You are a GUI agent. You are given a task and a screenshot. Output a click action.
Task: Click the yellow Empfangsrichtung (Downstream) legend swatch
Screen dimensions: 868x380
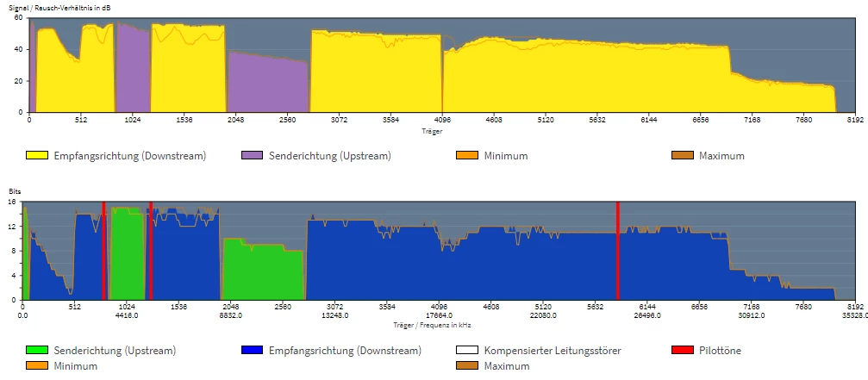point(37,156)
